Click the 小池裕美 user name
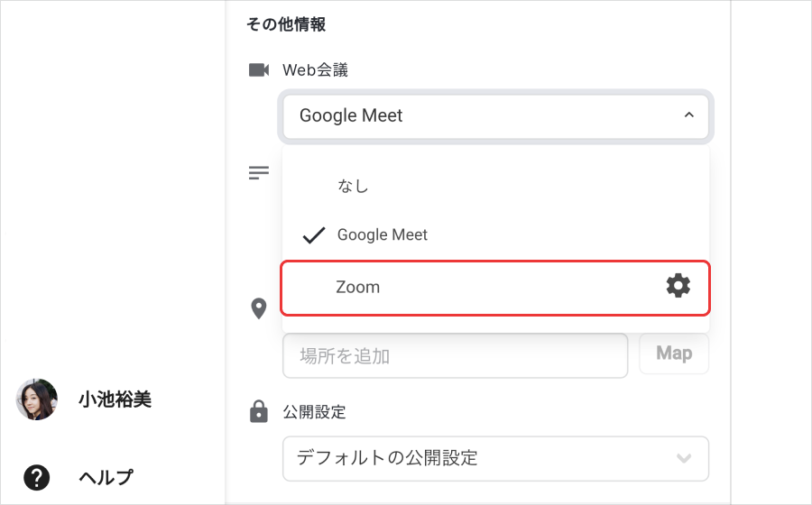812x505 pixels. [115, 399]
